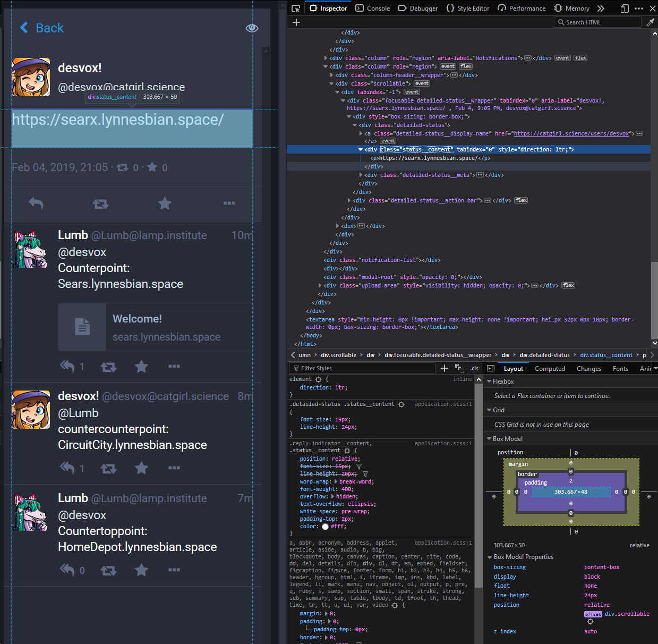Click flex badge on action-bar node

click(x=521, y=200)
